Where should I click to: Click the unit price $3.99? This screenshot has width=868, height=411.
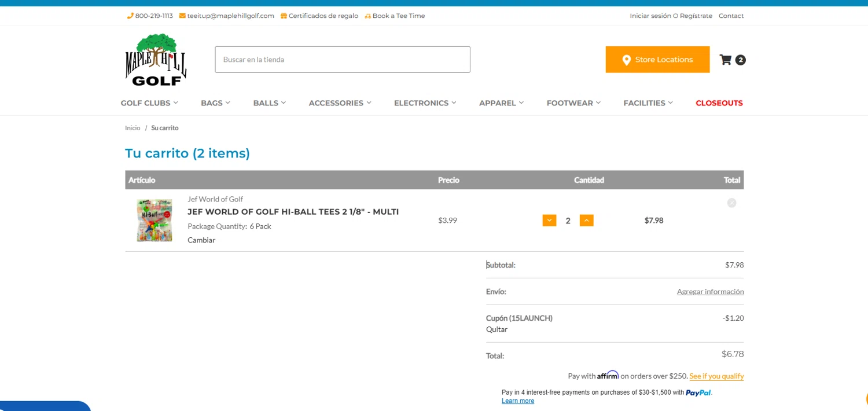coord(447,221)
